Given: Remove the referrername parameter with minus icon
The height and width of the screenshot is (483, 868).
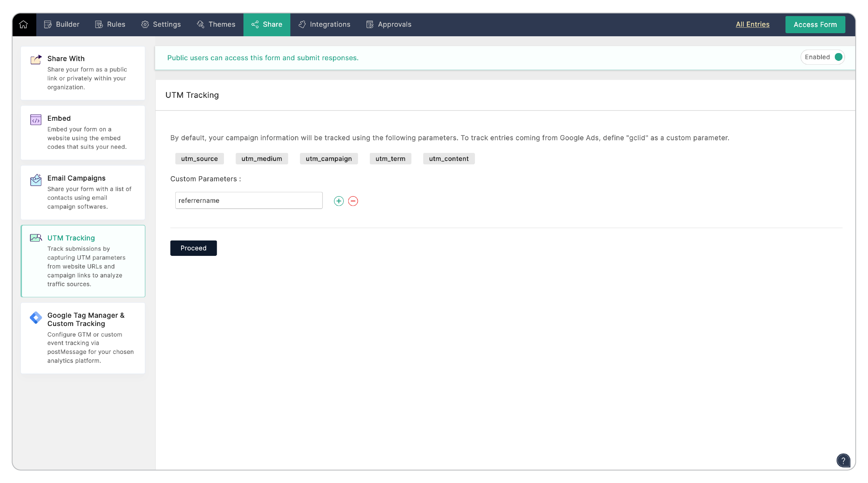Looking at the screenshot, I should pos(353,201).
